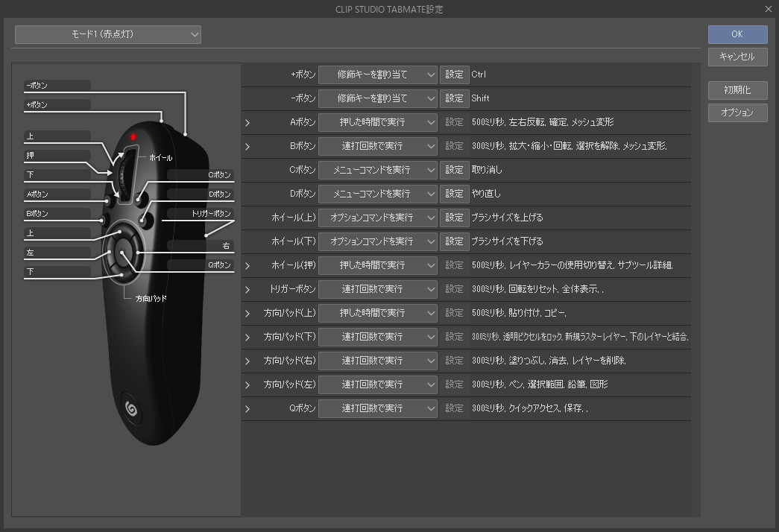Select the Bボタン label in the device diagram
Viewport: 779px width, 532px height.
pos(57,214)
